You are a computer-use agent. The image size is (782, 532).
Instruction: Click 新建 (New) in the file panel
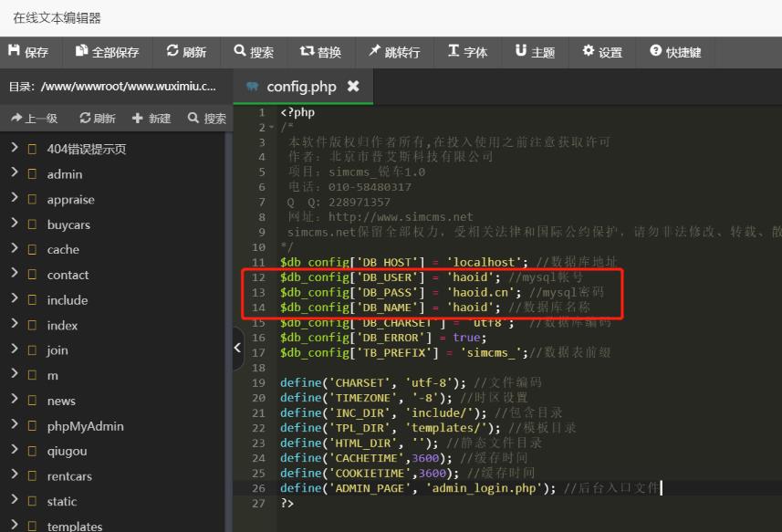(151, 118)
